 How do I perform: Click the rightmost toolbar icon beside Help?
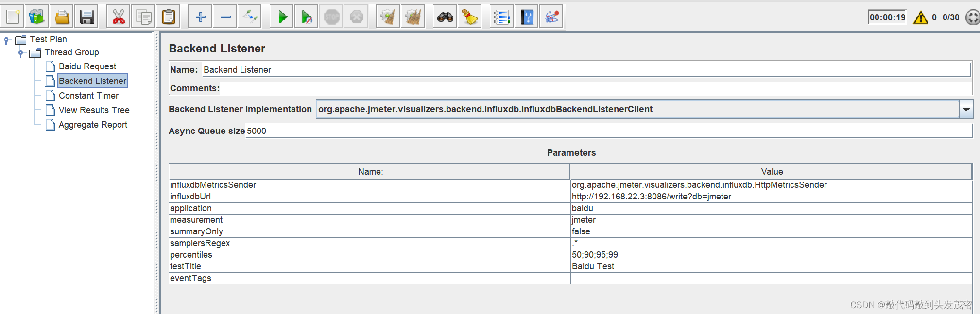(551, 17)
